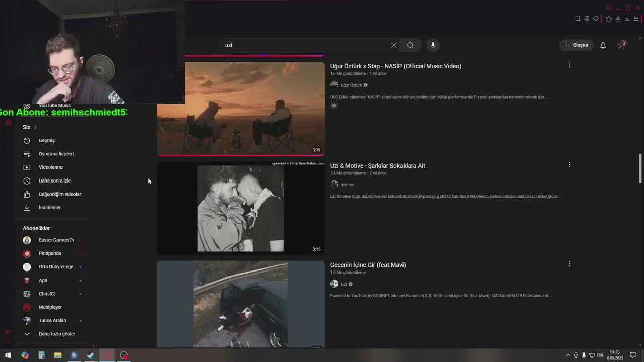The width and height of the screenshot is (644, 362).
Task: Click the deimos channel avatar
Action: 334,185
